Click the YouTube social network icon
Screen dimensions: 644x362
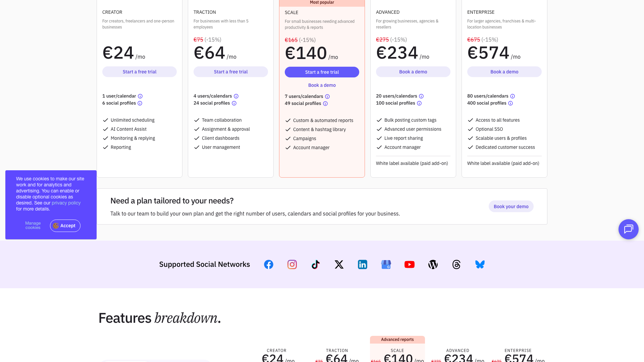[x=409, y=264]
